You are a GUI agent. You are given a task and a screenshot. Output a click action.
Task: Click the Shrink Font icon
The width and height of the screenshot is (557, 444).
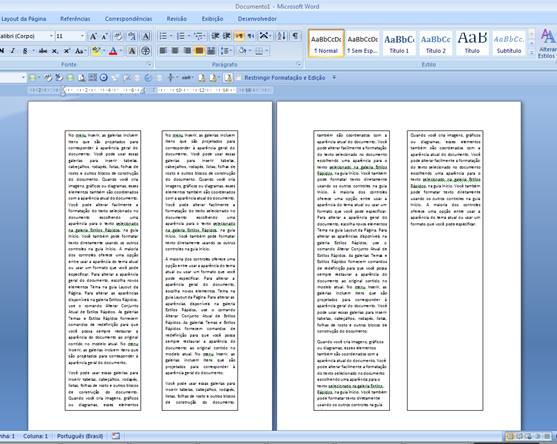click(x=104, y=36)
